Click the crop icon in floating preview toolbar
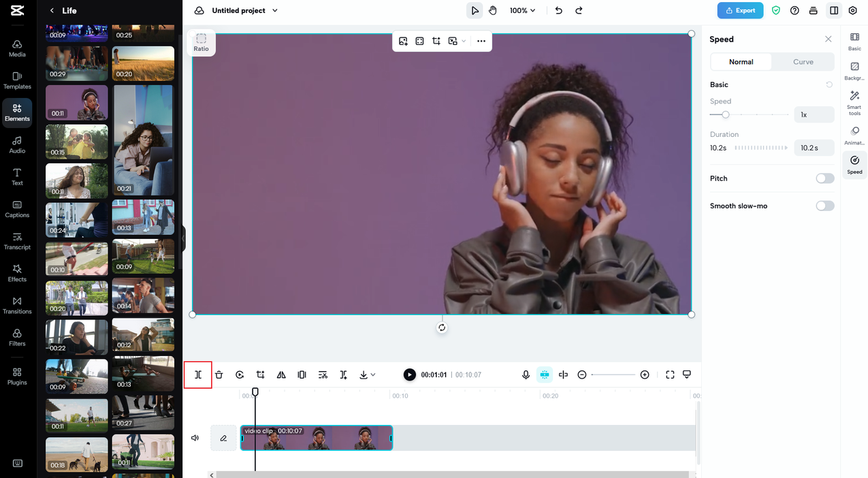 point(436,41)
